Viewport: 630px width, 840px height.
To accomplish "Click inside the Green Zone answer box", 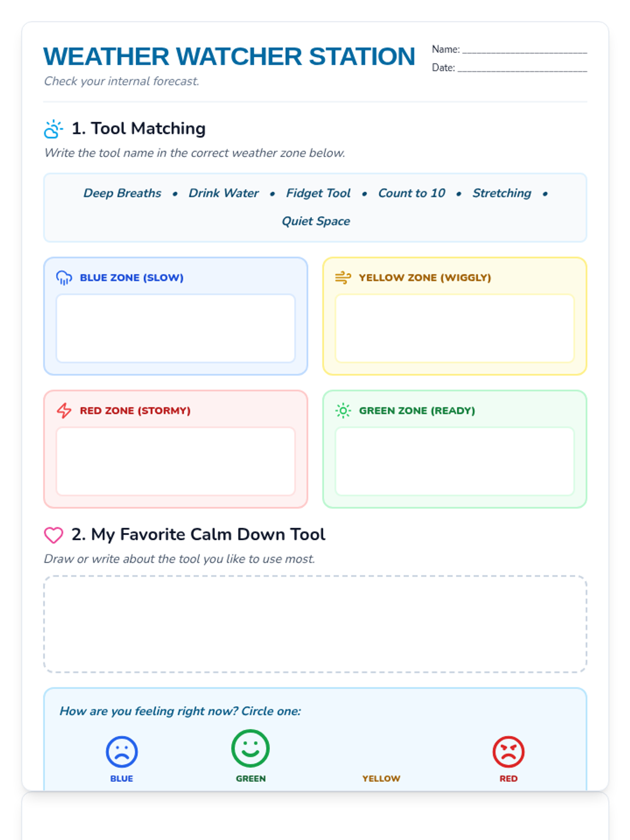I will (455, 461).
